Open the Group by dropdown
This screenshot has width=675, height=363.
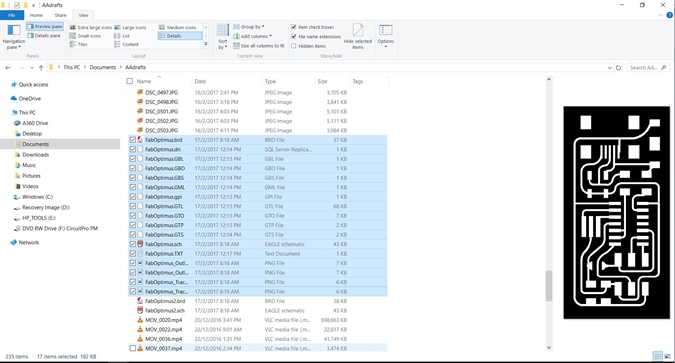pyautogui.click(x=249, y=27)
